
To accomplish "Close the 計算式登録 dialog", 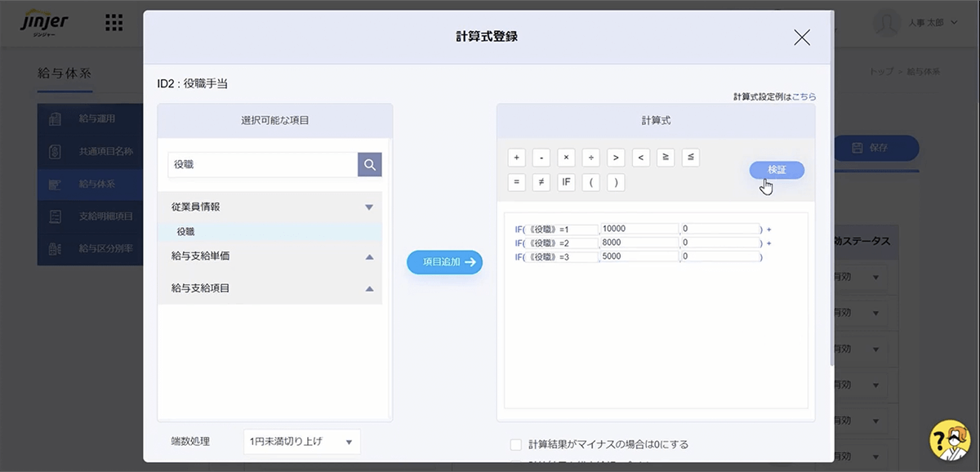I will (x=802, y=37).
